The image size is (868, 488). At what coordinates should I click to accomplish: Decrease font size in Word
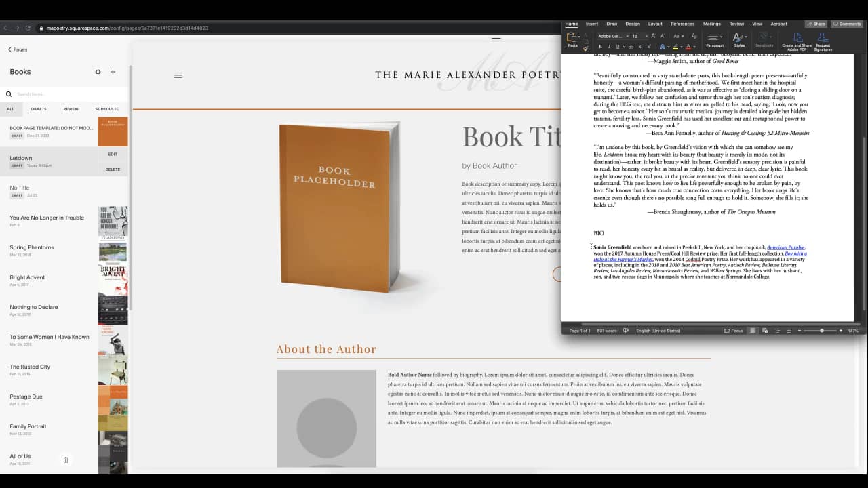click(x=662, y=36)
